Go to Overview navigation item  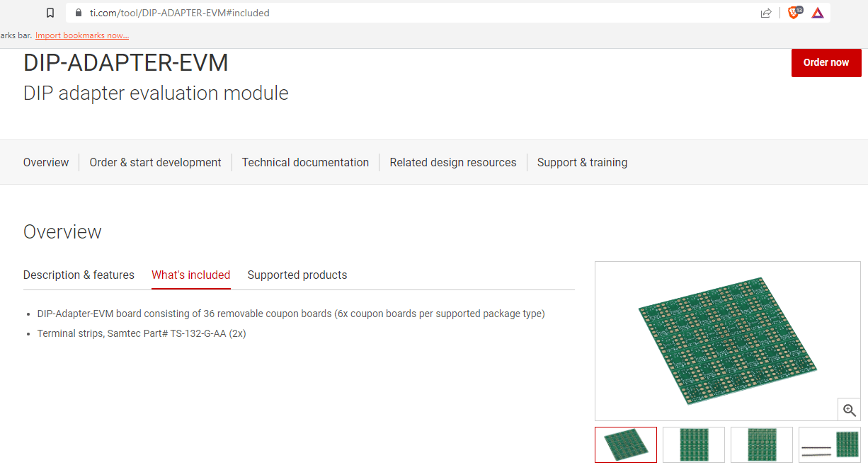pyautogui.click(x=46, y=162)
